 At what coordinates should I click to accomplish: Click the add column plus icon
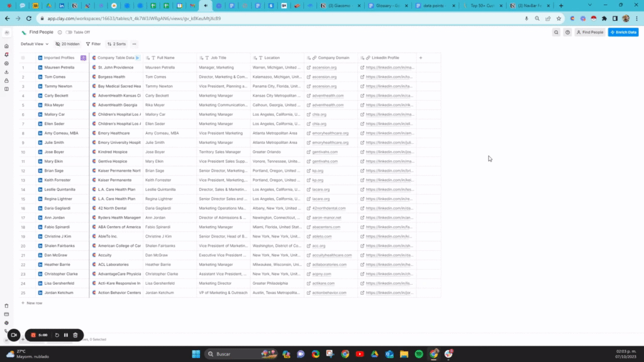[421, 58]
